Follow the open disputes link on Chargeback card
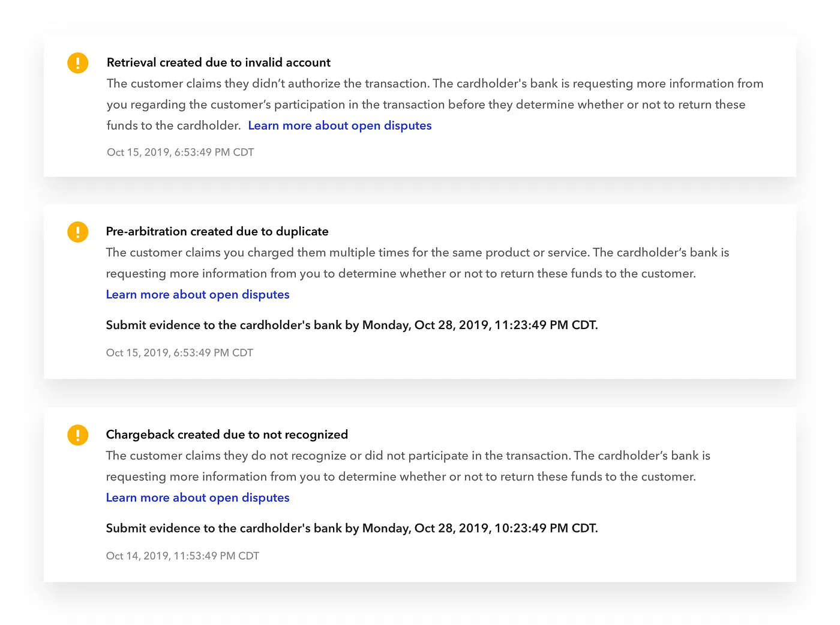Image resolution: width=840 pixels, height=625 pixels. pyautogui.click(x=197, y=497)
